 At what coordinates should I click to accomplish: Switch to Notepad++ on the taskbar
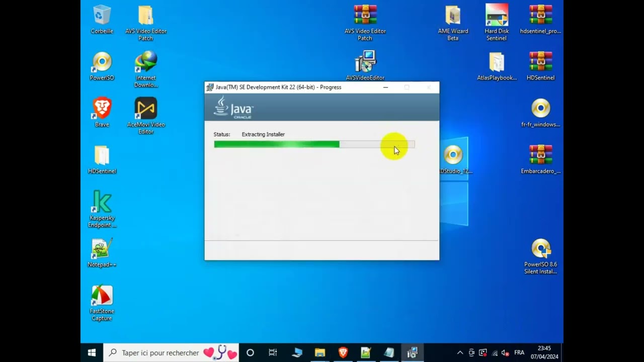pos(366,352)
